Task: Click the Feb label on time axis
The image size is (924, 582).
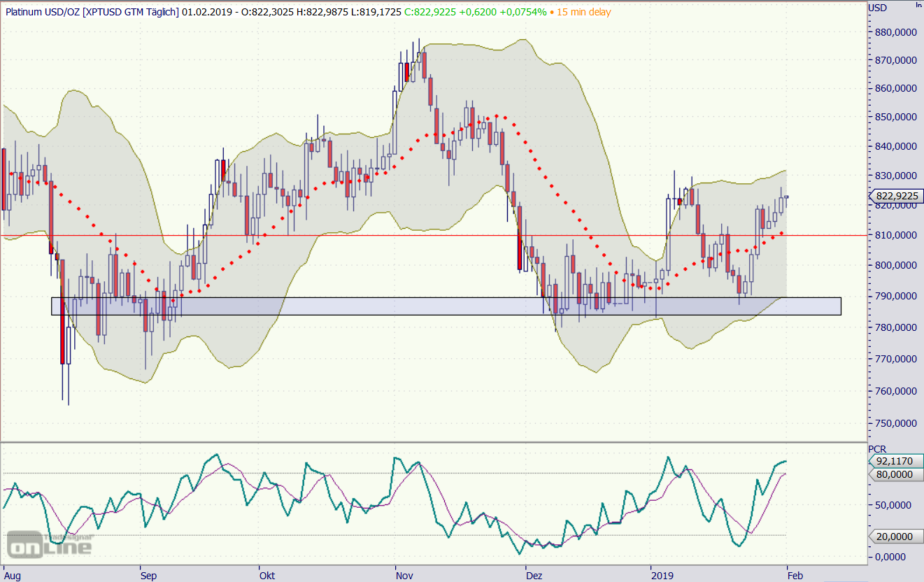Action: [x=795, y=576]
